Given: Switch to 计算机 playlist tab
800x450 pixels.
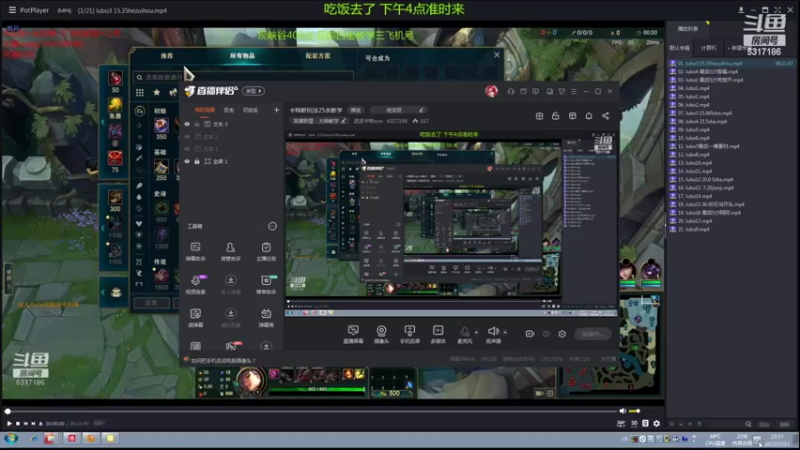Looking at the screenshot, I should pos(708,48).
